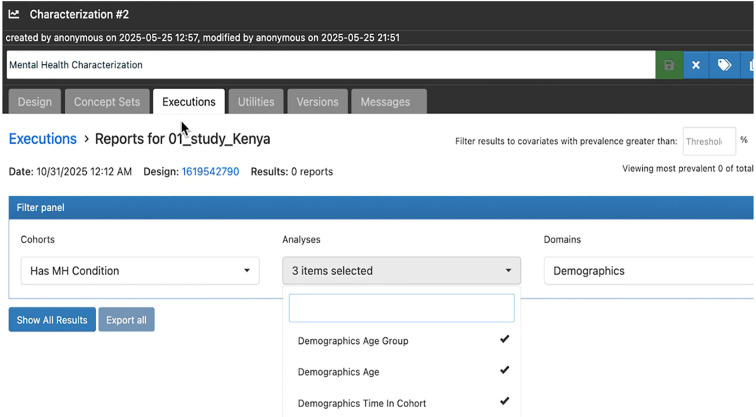Uncheck Demographics Age Group option
756x417 pixels.
(401, 341)
